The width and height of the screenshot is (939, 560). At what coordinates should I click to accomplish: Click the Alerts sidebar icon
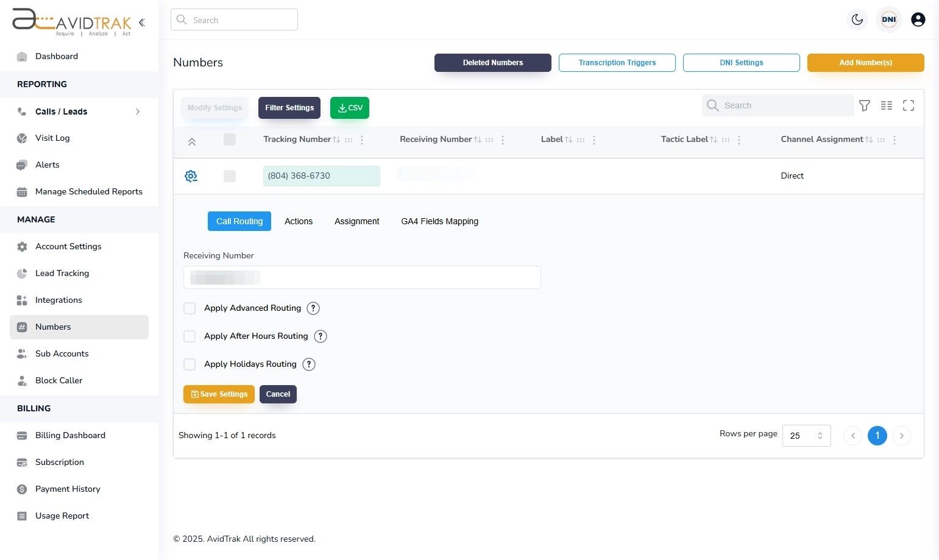coord(22,165)
